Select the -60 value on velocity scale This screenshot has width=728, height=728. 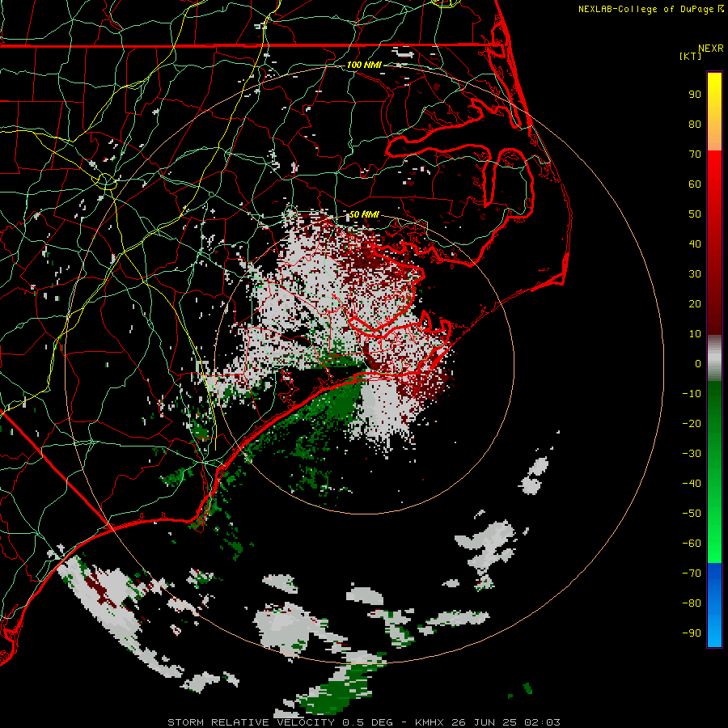pos(692,544)
